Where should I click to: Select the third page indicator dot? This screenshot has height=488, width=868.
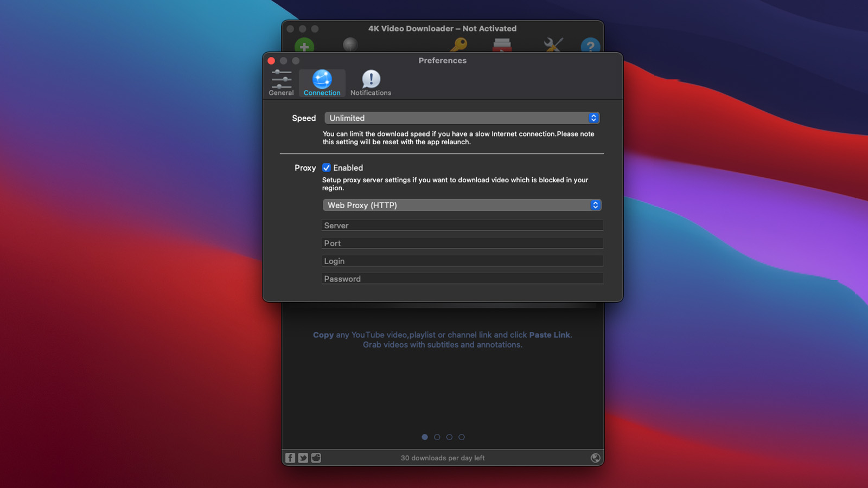(x=449, y=437)
